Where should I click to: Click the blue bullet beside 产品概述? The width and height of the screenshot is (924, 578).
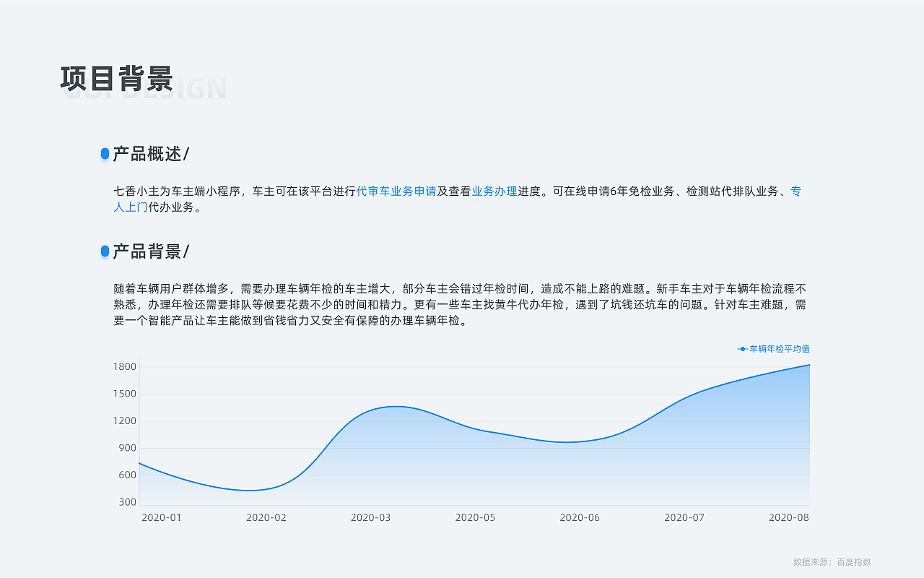pos(105,154)
